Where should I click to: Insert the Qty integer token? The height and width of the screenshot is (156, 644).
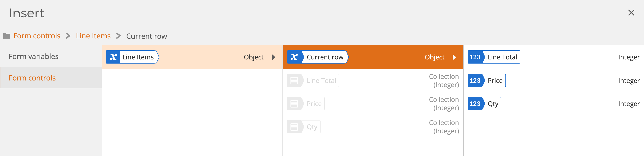tap(484, 104)
